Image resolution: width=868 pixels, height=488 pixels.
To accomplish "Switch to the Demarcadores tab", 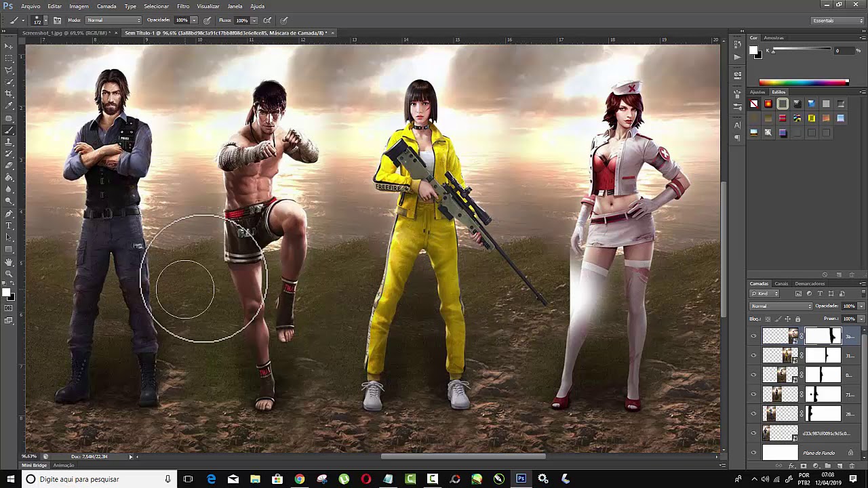I will point(810,283).
